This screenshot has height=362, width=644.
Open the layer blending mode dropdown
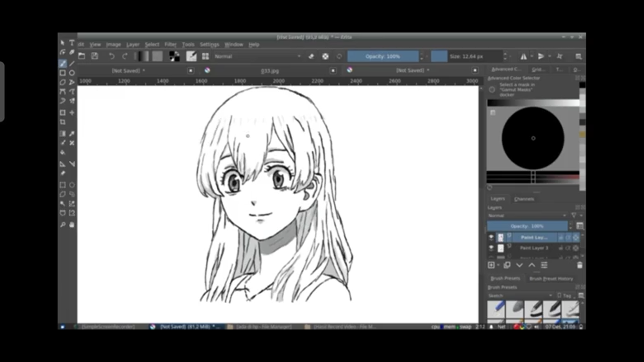[x=527, y=215]
